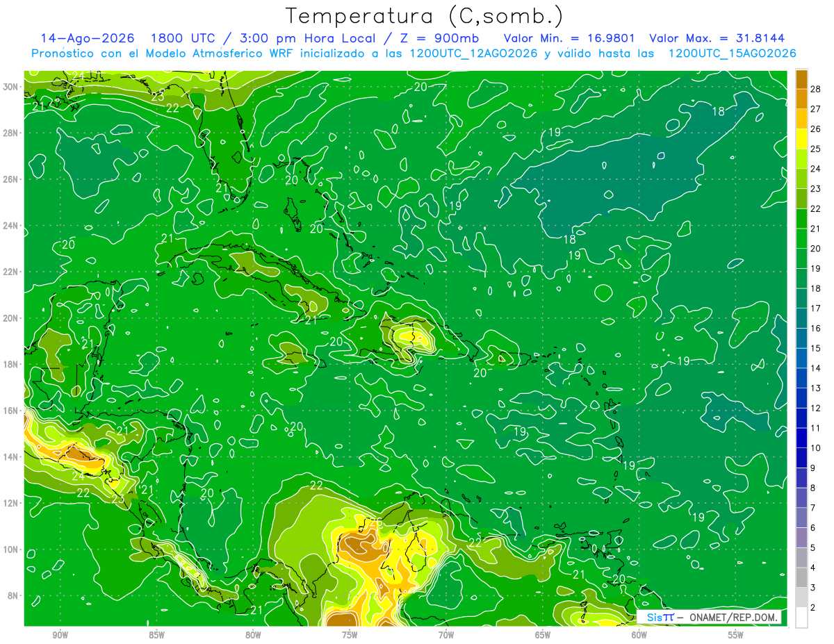Click the brown top segment of the color legend
The width and height of the screenshot is (834, 644).
click(802, 79)
